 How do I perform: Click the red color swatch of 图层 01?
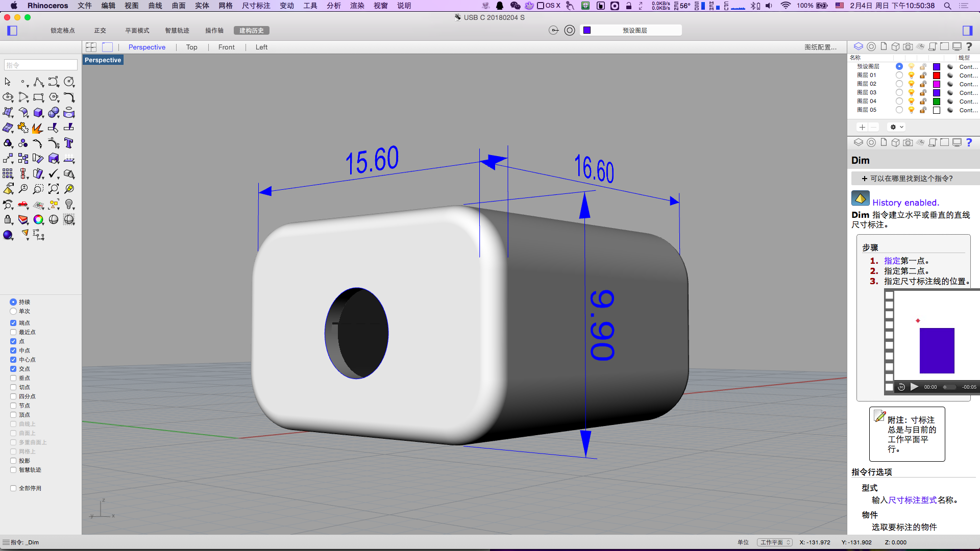click(x=937, y=76)
